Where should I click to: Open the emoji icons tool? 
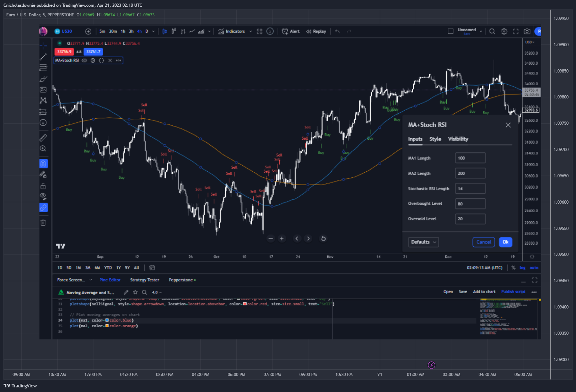coord(43,123)
